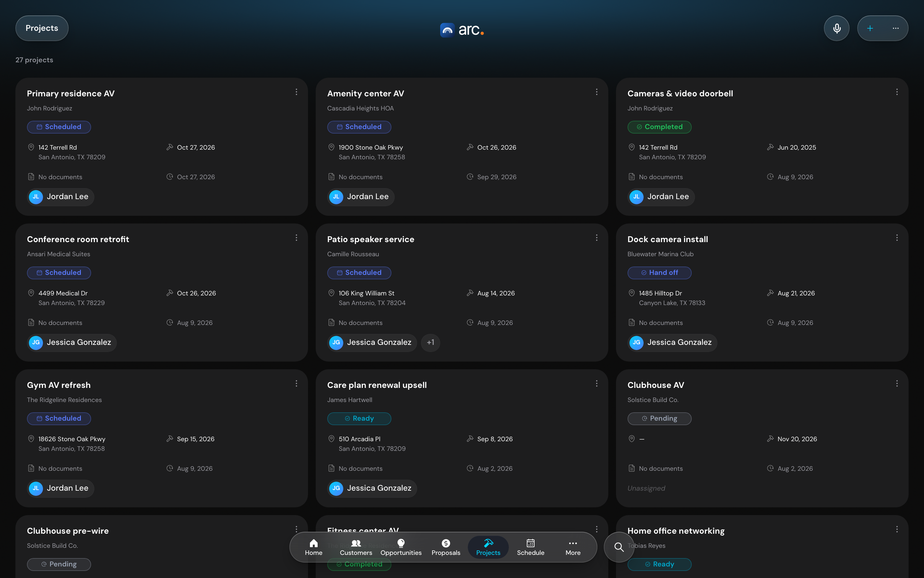924x578 pixels.
Task: Click address 510 Arcadia Pl
Action: point(359,439)
